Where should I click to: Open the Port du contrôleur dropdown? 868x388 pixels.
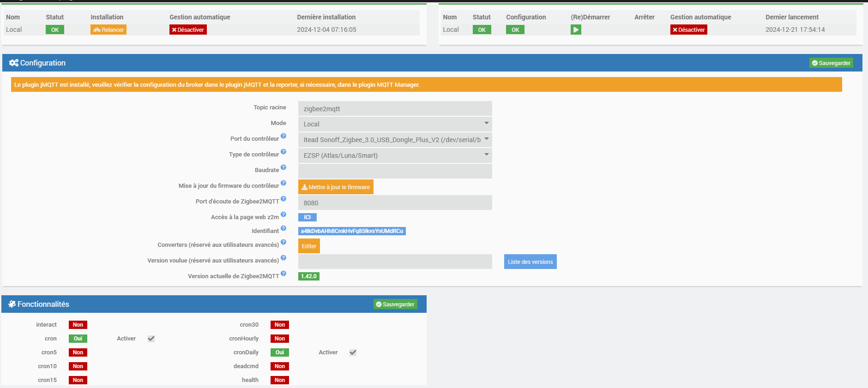[395, 140]
